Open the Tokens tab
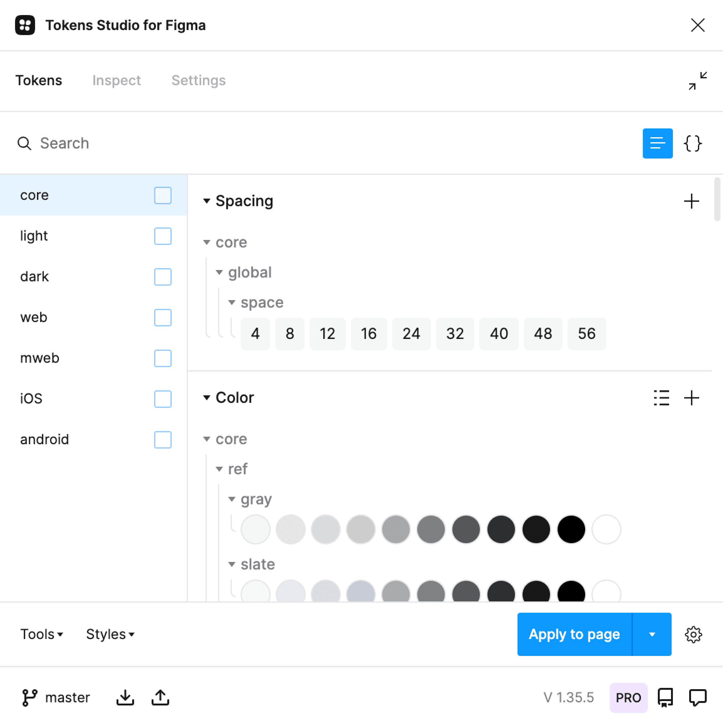The height and width of the screenshot is (728, 723). click(39, 81)
